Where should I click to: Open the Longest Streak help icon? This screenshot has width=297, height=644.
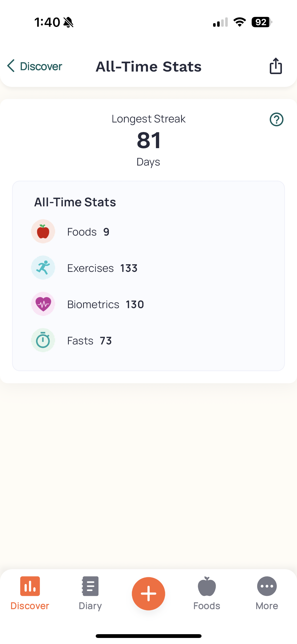pyautogui.click(x=276, y=119)
